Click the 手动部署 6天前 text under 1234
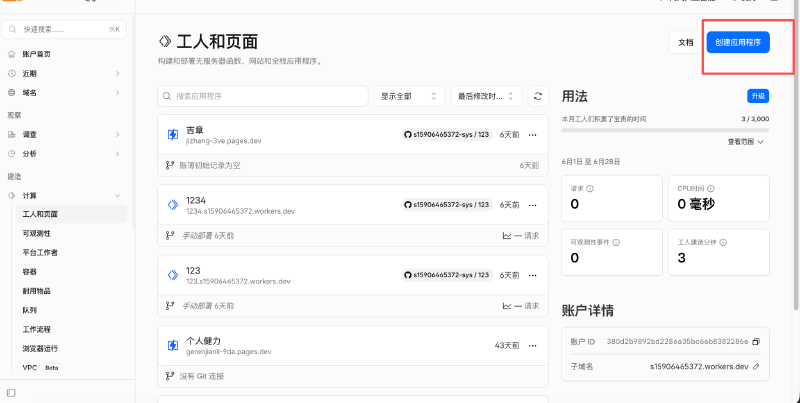Viewport: 800px width, 403px height. click(208, 236)
